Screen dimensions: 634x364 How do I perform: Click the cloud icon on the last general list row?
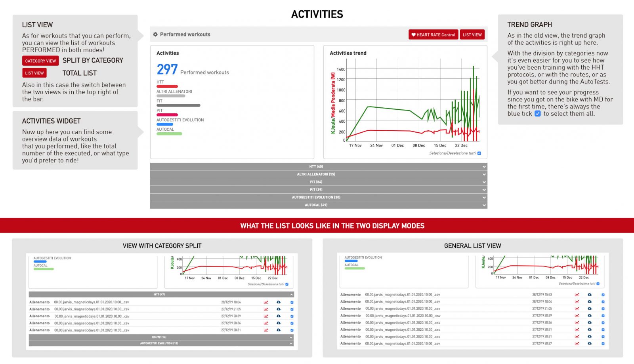(590, 344)
